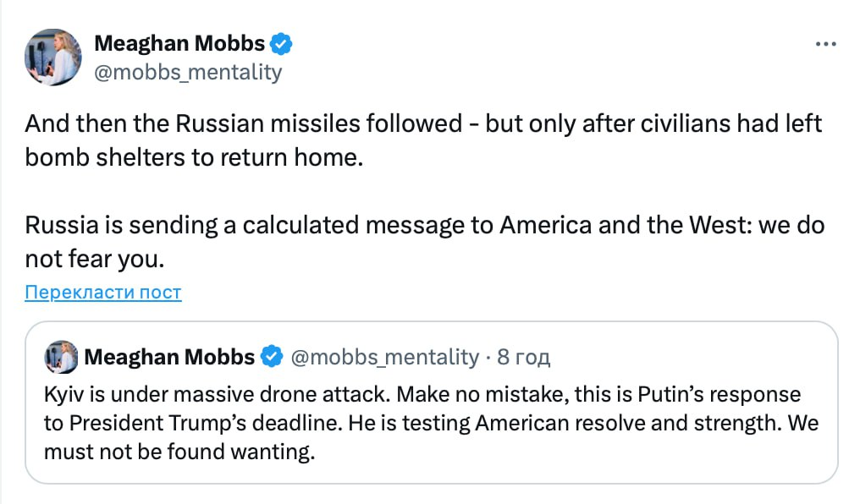
Task: Open the top Meaghan Mobbs author name
Action: (x=180, y=42)
